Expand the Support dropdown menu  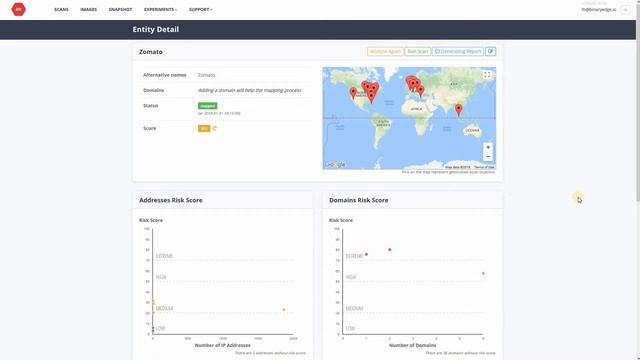[200, 9]
